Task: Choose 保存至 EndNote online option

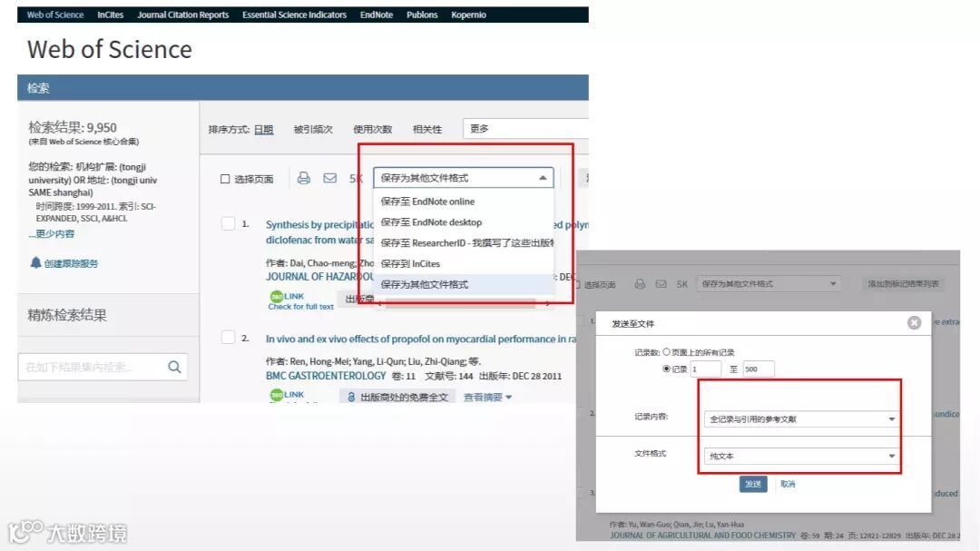Action: click(464, 202)
